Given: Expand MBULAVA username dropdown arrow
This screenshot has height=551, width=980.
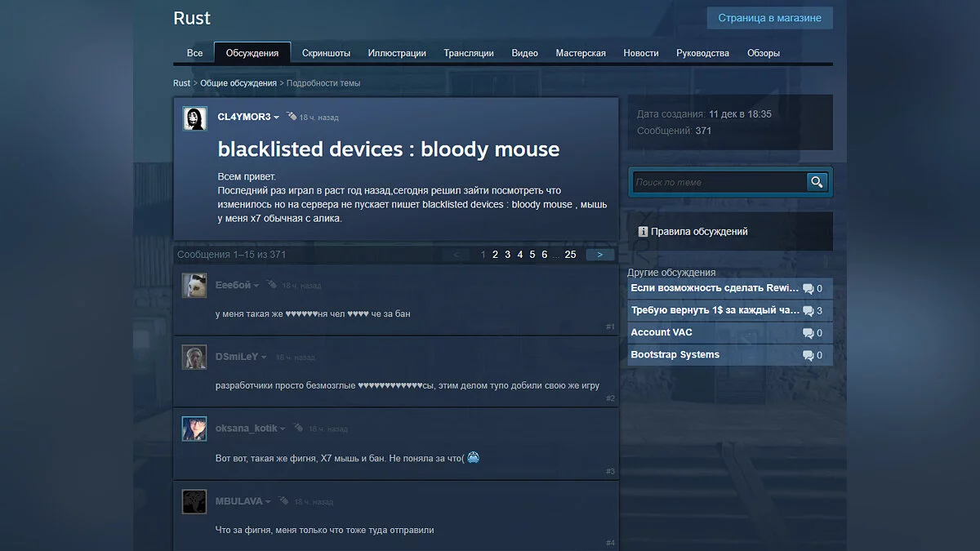Looking at the screenshot, I should pyautogui.click(x=268, y=501).
